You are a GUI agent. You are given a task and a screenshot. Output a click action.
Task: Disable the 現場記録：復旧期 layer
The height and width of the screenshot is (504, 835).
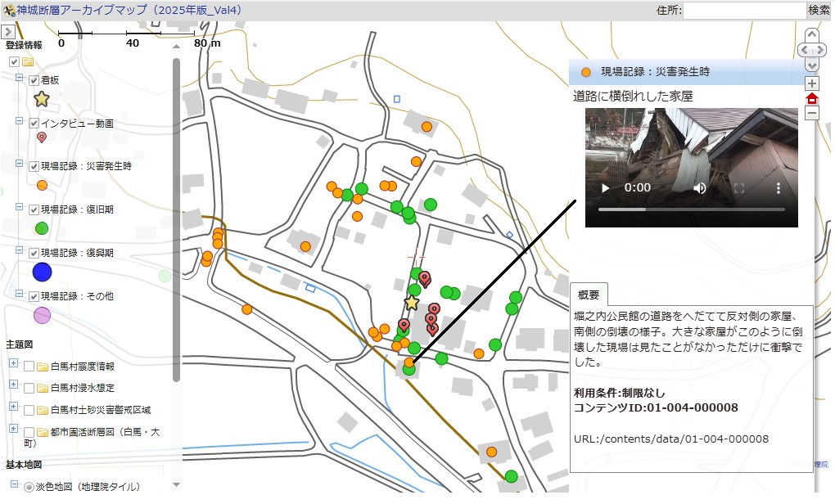pos(33,208)
